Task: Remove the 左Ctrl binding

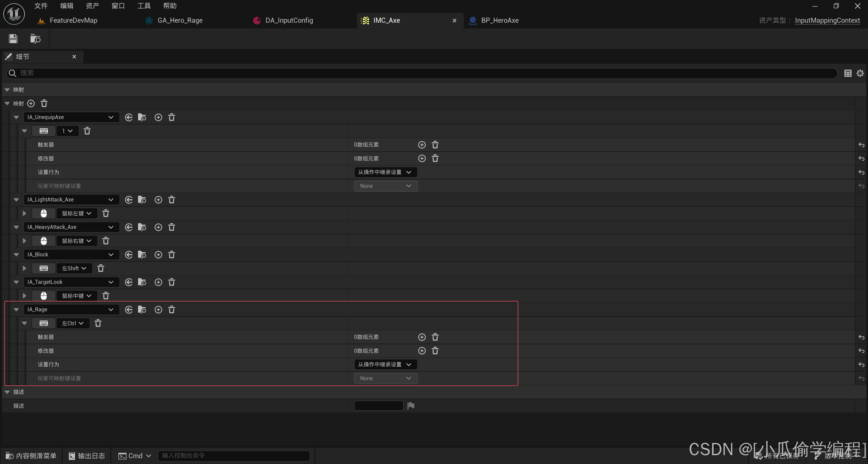Action: coord(98,323)
